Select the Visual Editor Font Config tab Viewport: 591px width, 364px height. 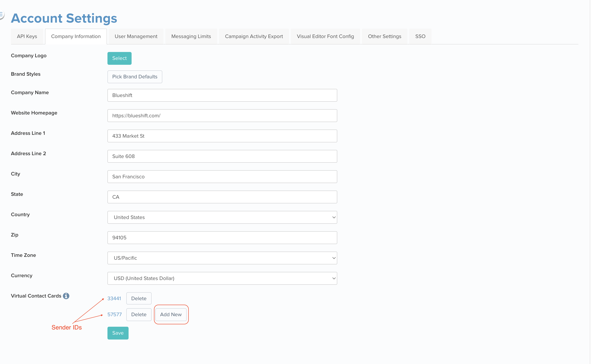click(x=325, y=36)
